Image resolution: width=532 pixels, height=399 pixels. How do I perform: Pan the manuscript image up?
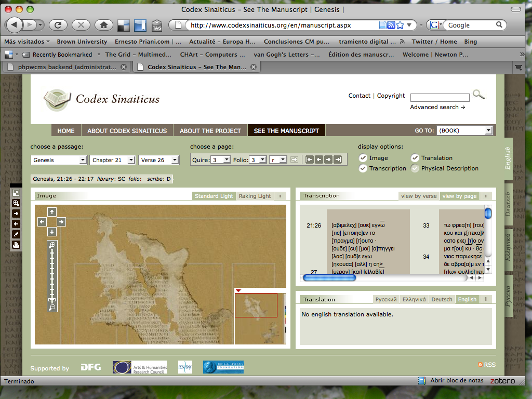coord(52,212)
